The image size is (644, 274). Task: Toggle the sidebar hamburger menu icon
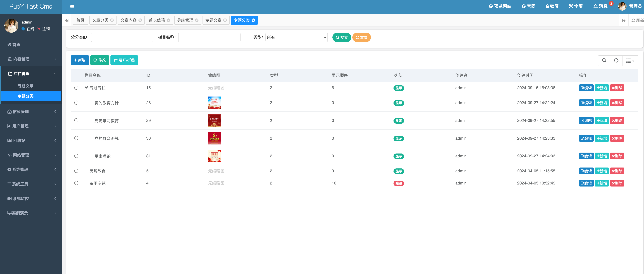click(x=72, y=7)
